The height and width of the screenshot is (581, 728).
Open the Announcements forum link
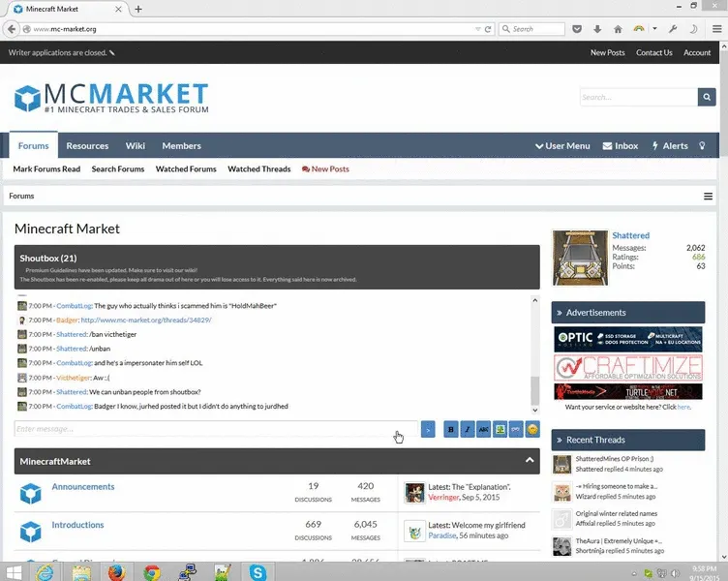(83, 487)
